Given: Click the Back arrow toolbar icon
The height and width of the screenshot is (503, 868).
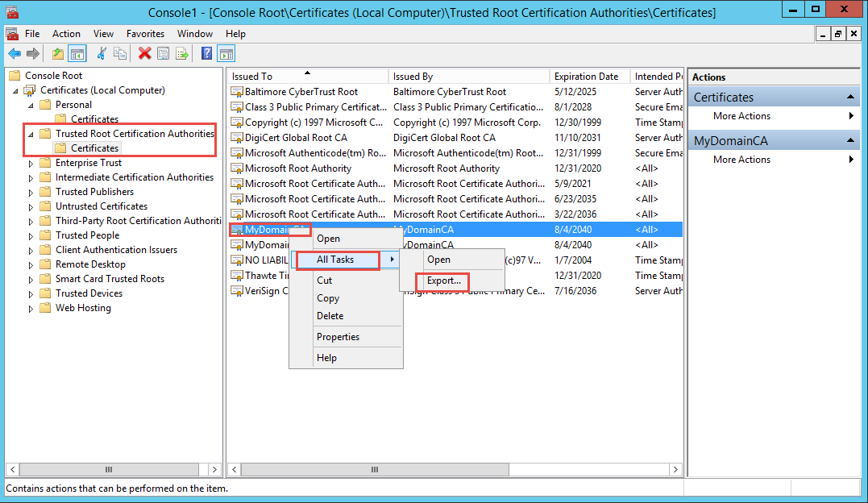Looking at the screenshot, I should point(15,54).
